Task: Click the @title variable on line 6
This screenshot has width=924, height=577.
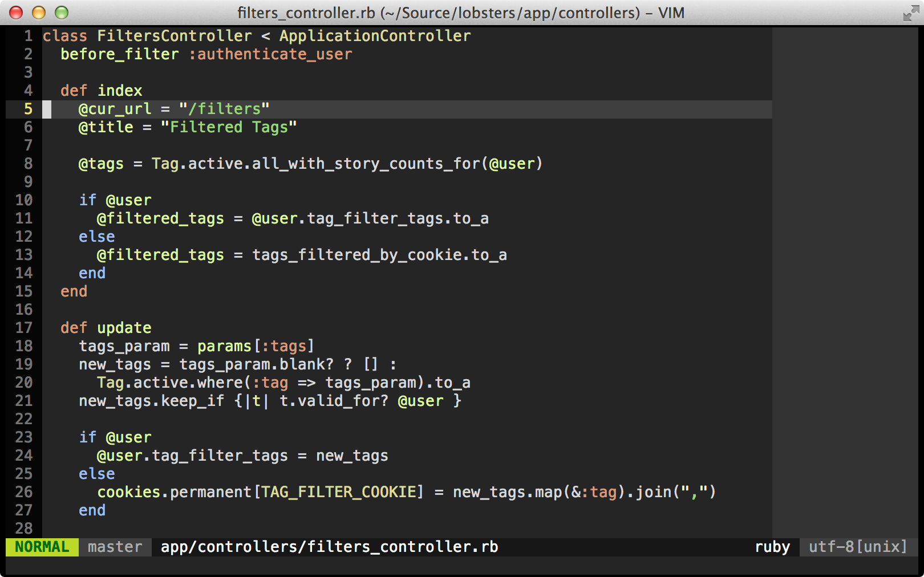Action: click(x=106, y=127)
